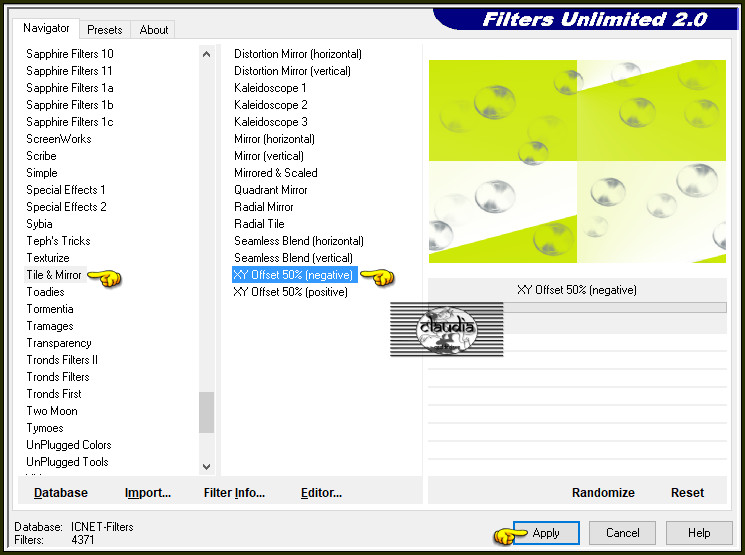This screenshot has width=745, height=555.
Task: Select the ScreenWorks category
Action: click(59, 139)
